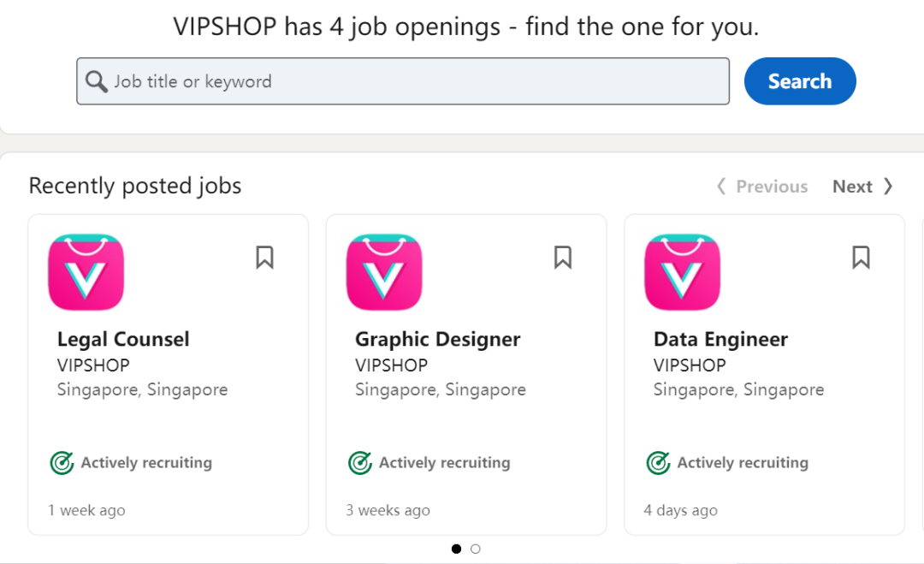This screenshot has height=564, width=924.
Task: Click VIPSHOP company name under Data Engineer
Action: pos(690,365)
